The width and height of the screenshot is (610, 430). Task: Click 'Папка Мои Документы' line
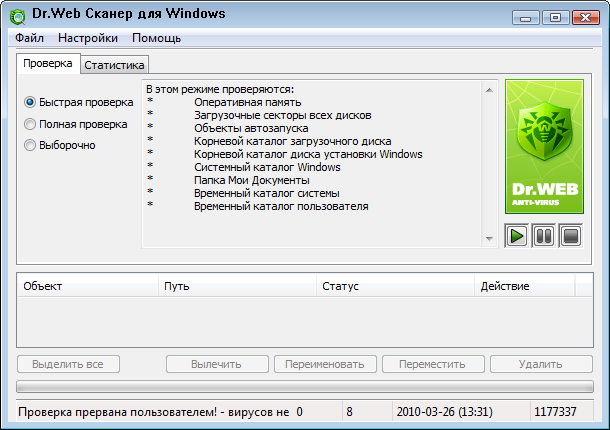click(x=252, y=180)
